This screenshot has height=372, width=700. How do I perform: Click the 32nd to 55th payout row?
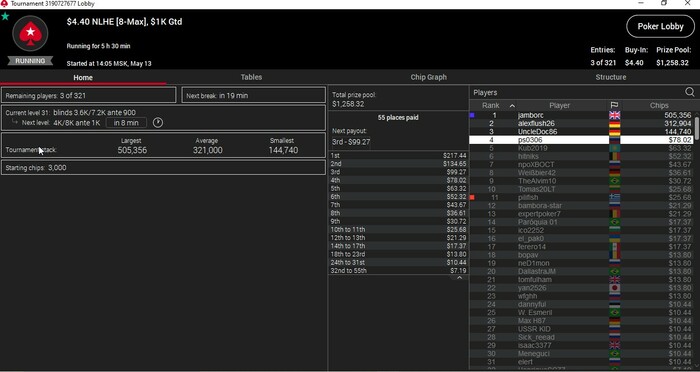point(398,271)
